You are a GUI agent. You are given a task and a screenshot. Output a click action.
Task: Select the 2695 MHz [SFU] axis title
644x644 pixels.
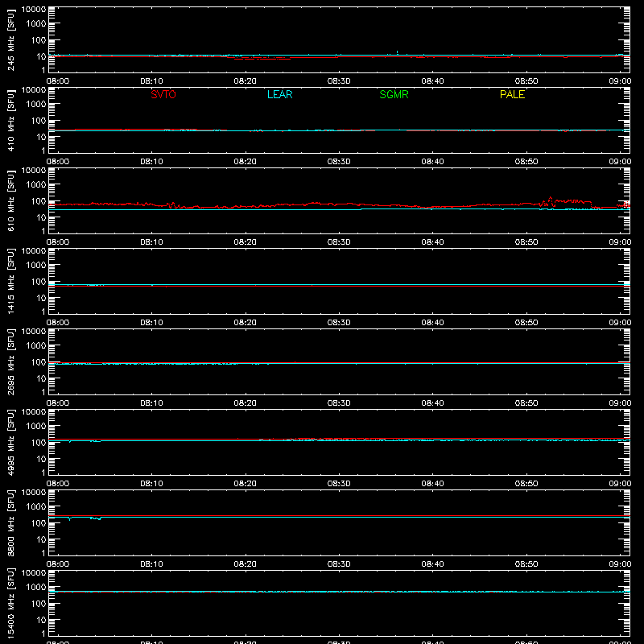tap(10, 361)
